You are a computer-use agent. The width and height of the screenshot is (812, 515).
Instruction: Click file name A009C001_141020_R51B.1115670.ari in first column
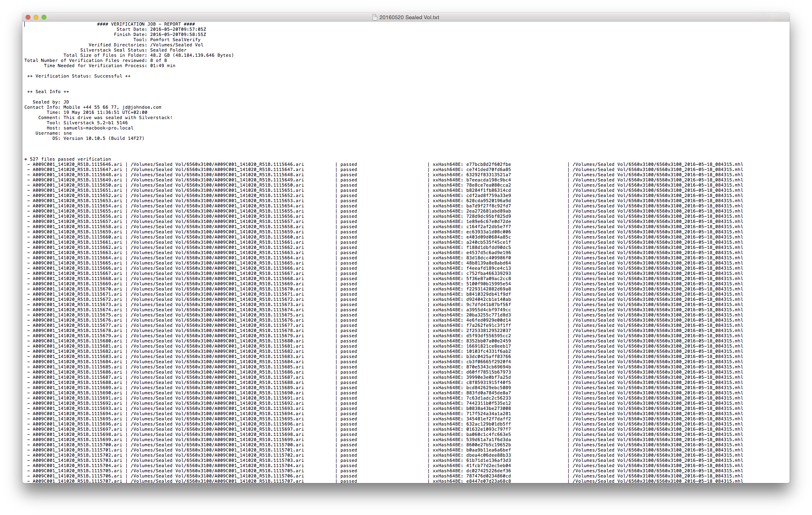pyautogui.click(x=78, y=289)
